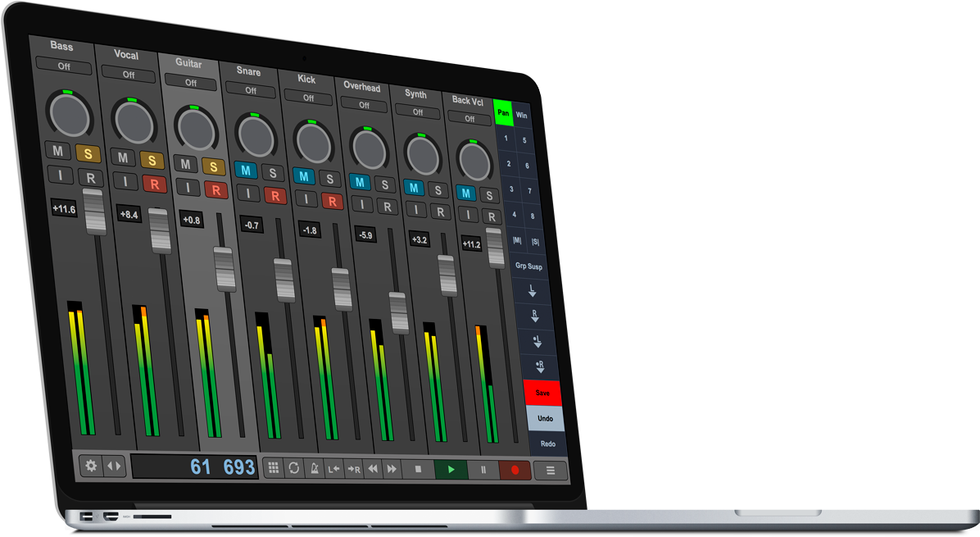Screen dimensions: 980x537
Task: Open the Off dropdown on Guitar channel
Action: point(191,83)
